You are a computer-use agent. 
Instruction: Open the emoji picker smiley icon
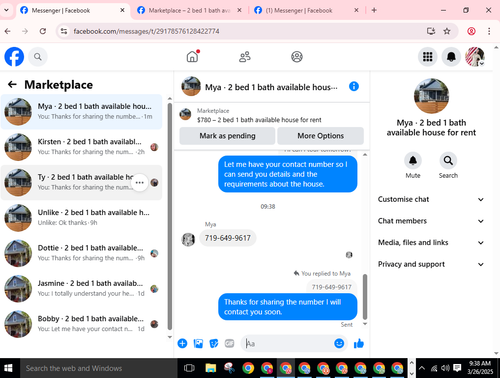pyautogui.click(x=339, y=343)
